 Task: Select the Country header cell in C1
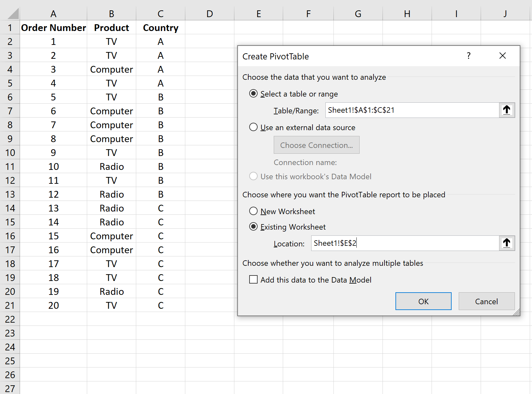[160, 28]
